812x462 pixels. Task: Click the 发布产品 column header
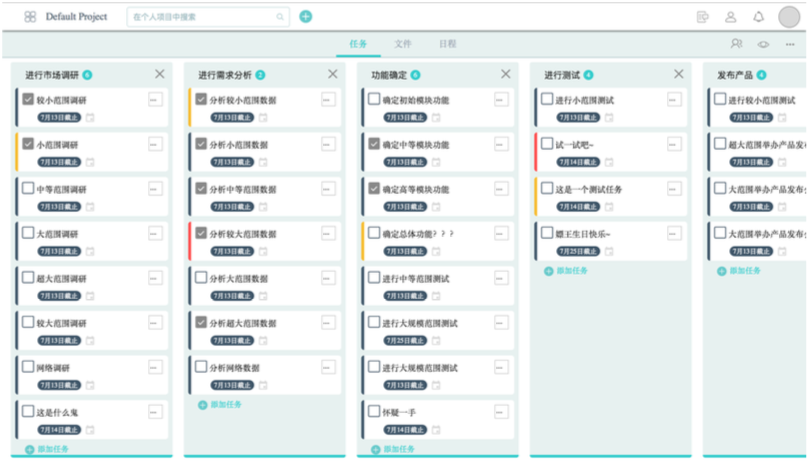[x=735, y=75]
